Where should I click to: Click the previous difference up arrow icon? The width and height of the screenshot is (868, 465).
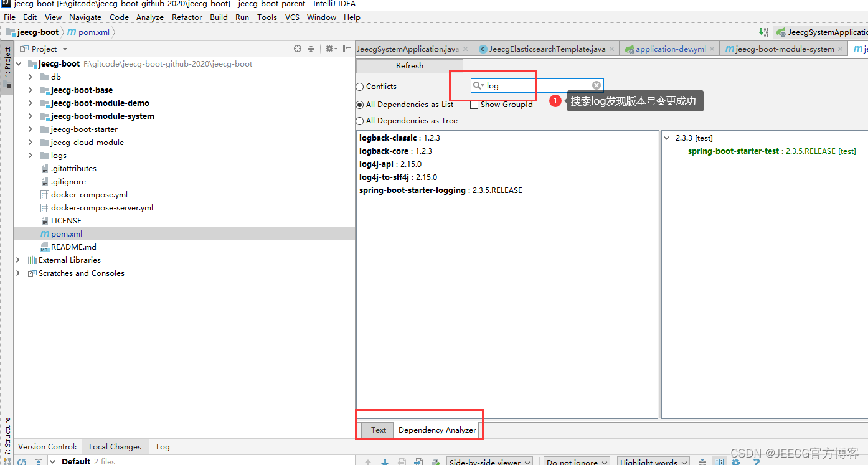point(368,462)
